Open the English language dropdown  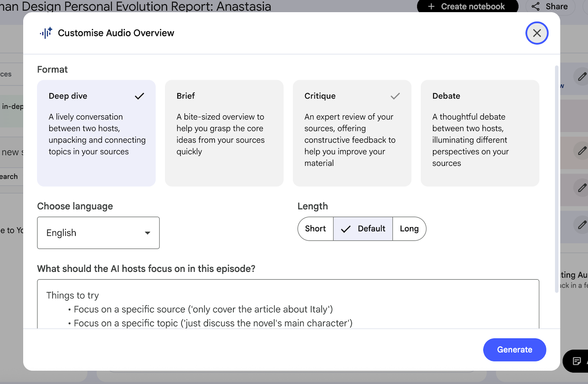tap(98, 233)
